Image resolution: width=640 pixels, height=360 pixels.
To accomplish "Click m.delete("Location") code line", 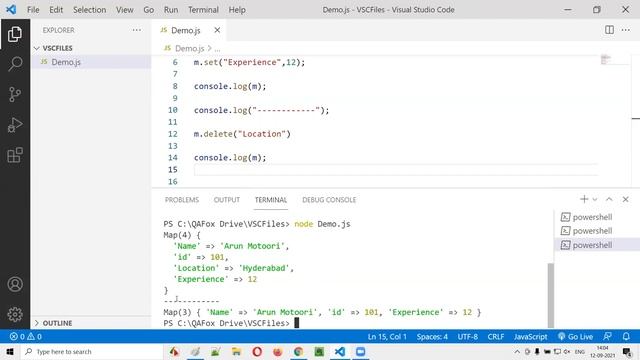I will [x=242, y=134].
